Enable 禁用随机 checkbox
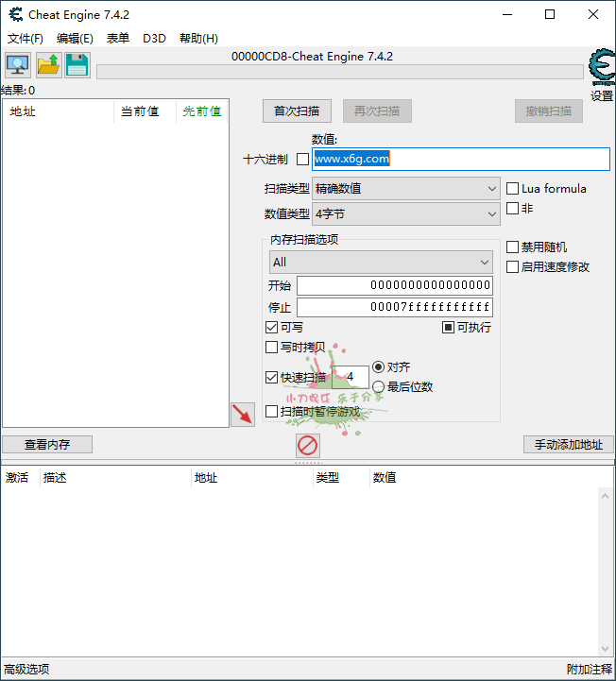Screen dimensions: 616x681 pos(513,247)
